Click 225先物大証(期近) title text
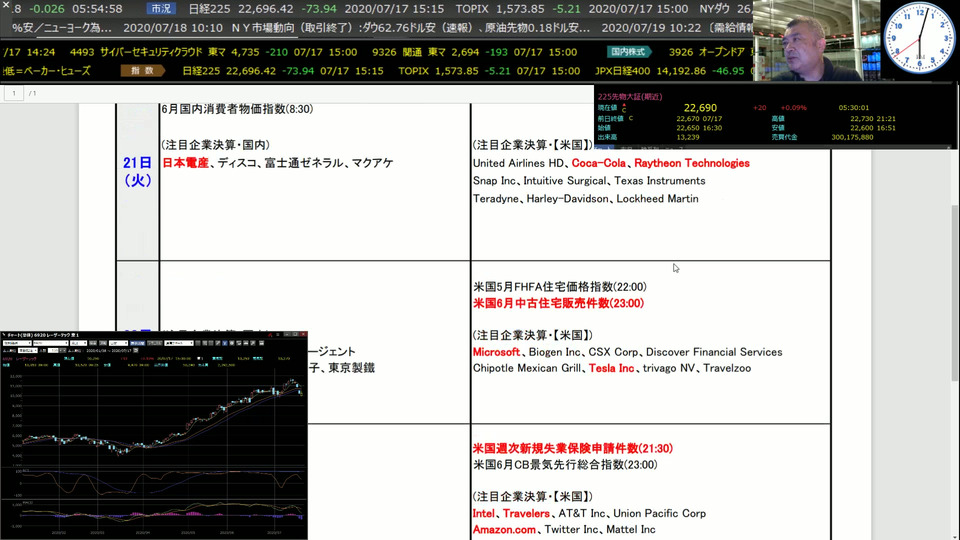Viewport: 960px width, 540px height. [630, 97]
